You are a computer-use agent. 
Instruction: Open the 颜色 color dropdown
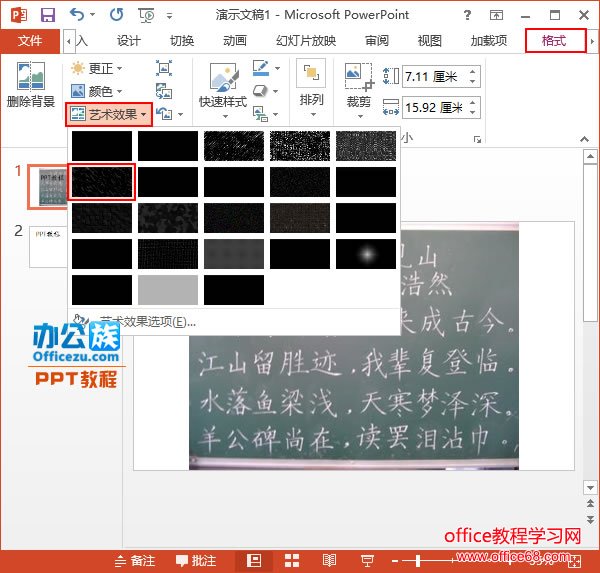point(96,91)
